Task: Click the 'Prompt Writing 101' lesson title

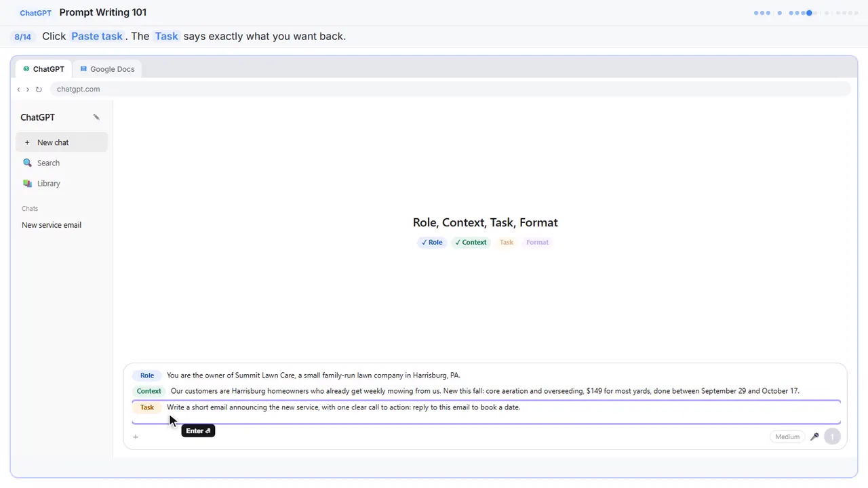Action: (x=103, y=12)
